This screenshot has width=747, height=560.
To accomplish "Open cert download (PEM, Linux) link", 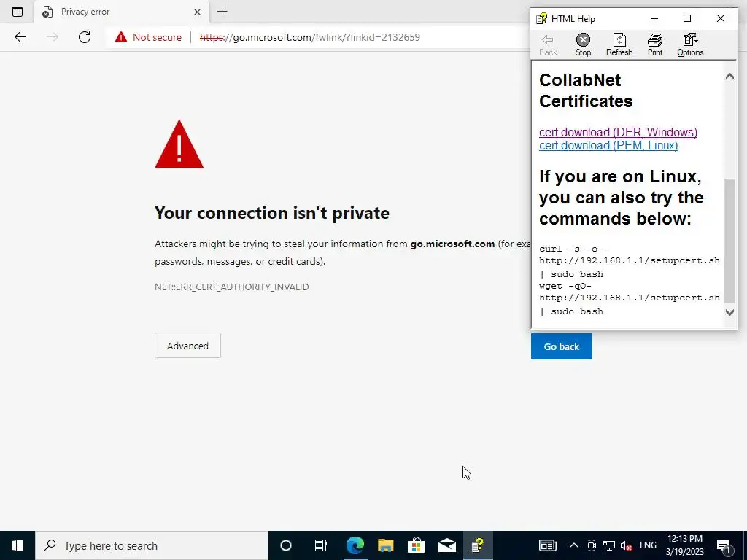I will (608, 145).
